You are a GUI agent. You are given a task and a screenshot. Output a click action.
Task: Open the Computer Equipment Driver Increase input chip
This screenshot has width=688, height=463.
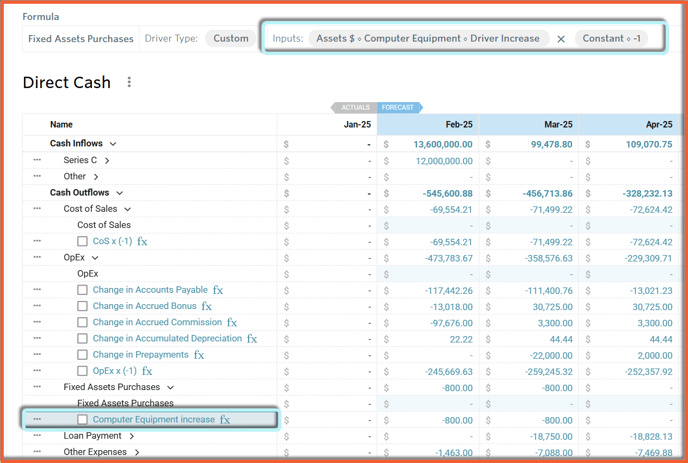(x=428, y=39)
